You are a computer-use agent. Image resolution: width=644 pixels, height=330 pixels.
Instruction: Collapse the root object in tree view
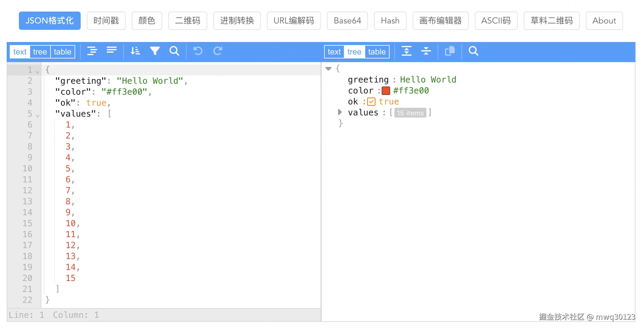[x=328, y=68]
